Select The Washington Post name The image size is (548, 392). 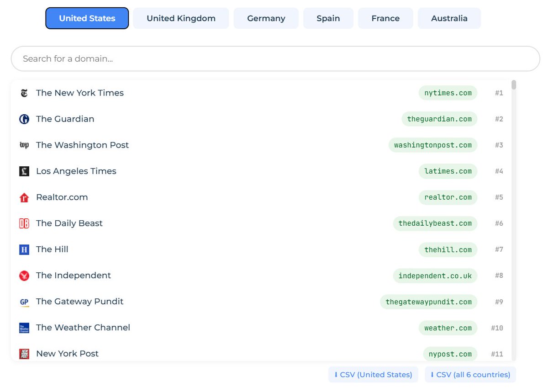[x=83, y=145]
